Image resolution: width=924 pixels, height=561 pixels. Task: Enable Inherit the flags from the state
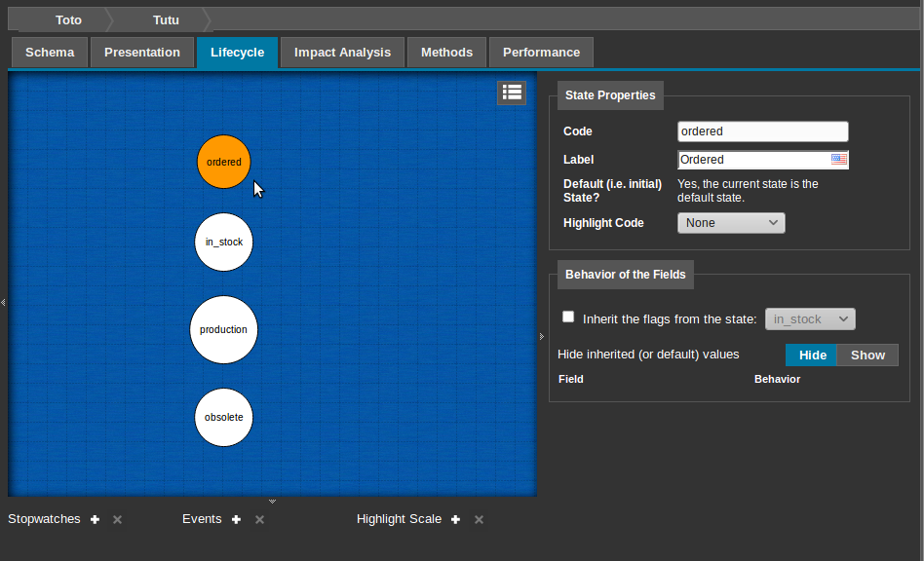568,318
